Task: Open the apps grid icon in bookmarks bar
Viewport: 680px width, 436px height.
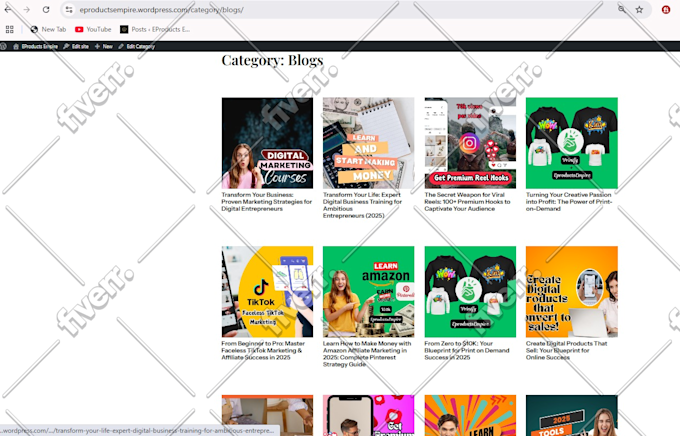Action: point(10,30)
